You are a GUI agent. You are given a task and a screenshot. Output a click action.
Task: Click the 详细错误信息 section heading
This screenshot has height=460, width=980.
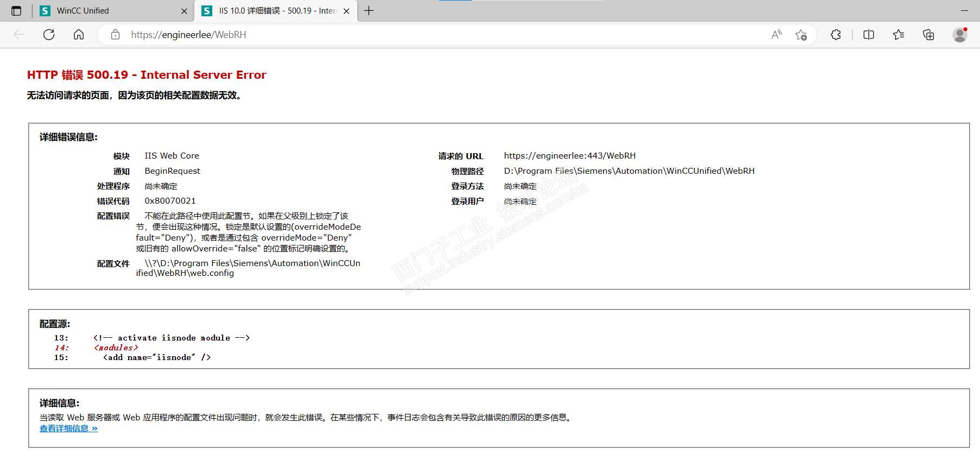pyautogui.click(x=68, y=137)
